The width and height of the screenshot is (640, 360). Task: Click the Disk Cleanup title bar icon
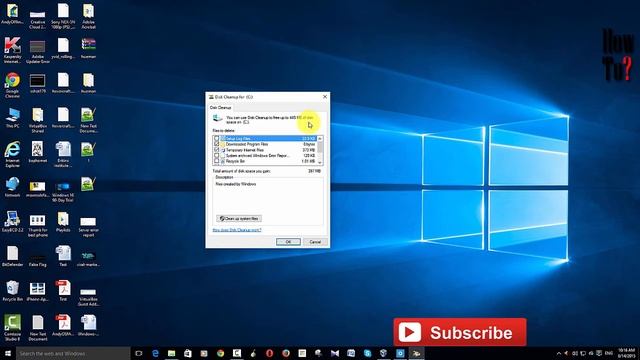coord(211,97)
